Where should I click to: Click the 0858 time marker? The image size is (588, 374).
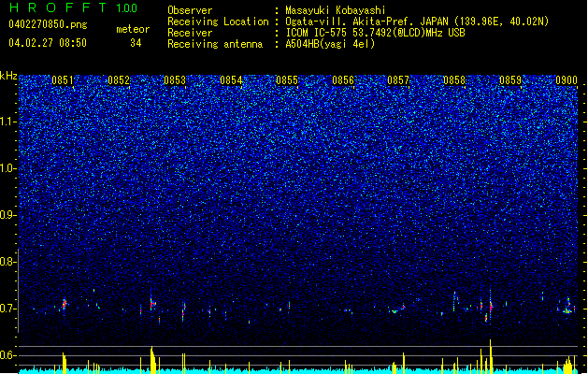point(454,80)
